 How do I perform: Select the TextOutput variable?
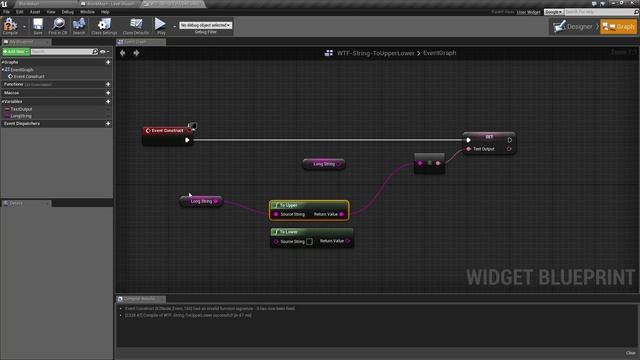(x=21, y=109)
